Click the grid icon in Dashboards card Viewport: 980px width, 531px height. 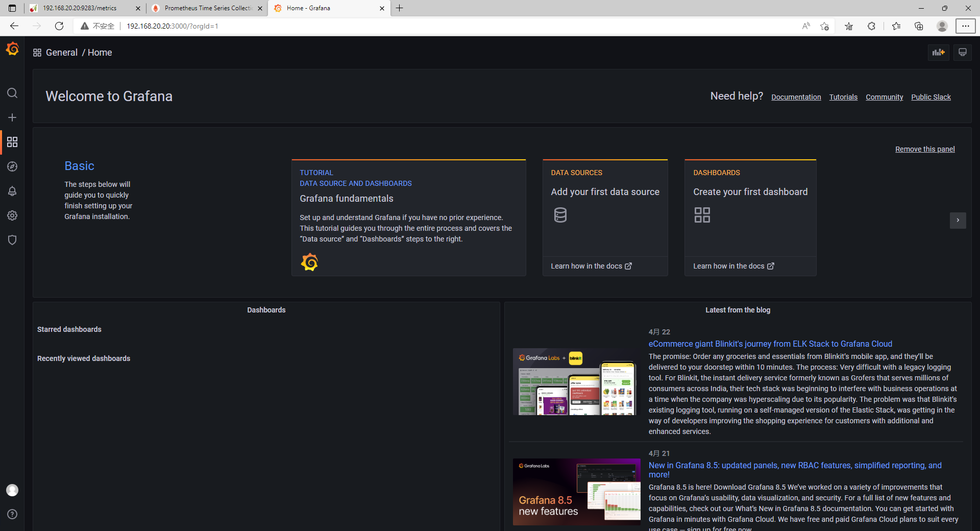coord(702,215)
